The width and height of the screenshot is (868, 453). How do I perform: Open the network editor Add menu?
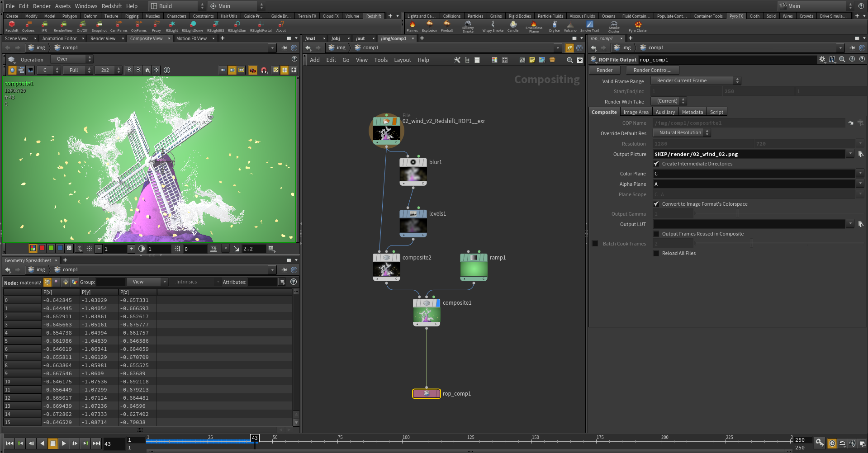[x=314, y=60]
